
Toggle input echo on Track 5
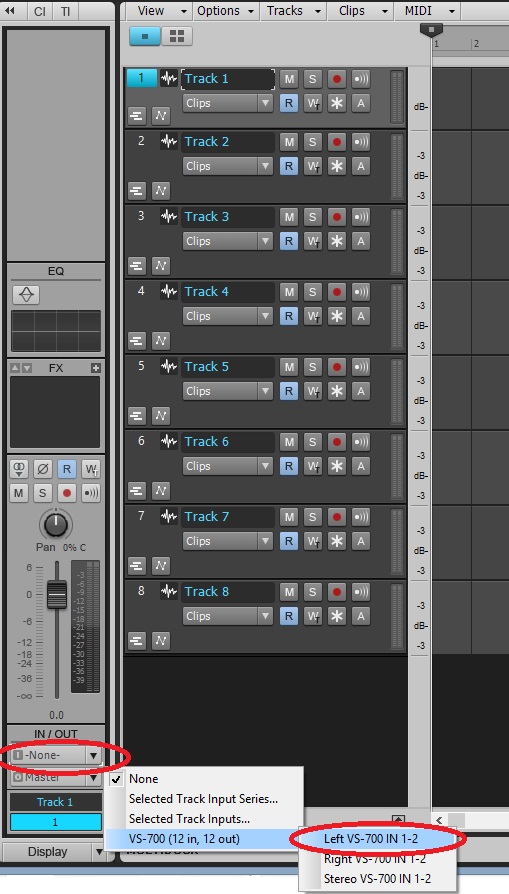[x=361, y=367]
